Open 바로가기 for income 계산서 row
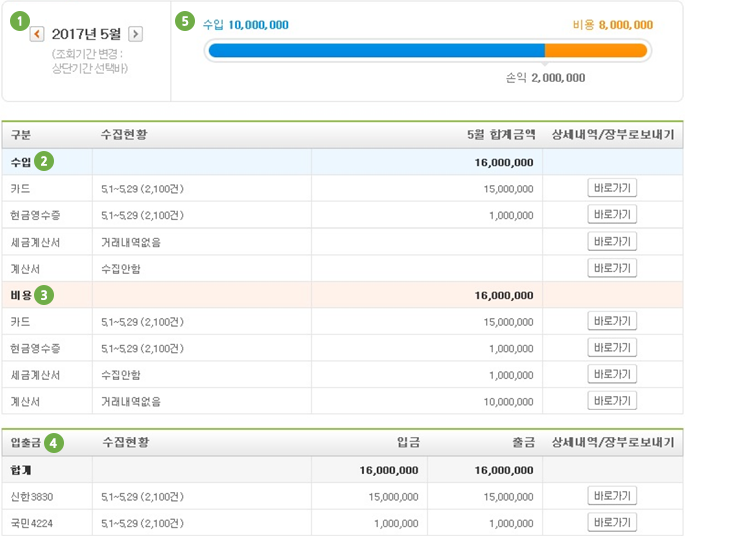 click(x=612, y=268)
